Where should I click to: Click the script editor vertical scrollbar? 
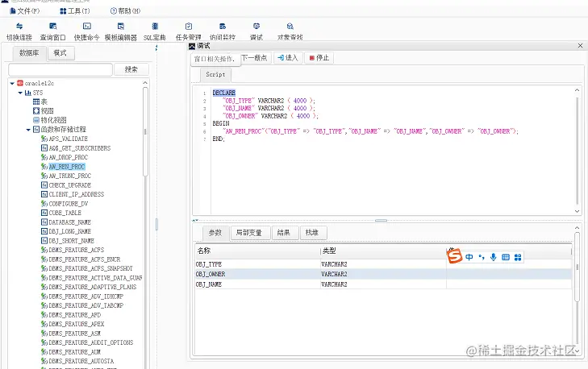(577, 150)
